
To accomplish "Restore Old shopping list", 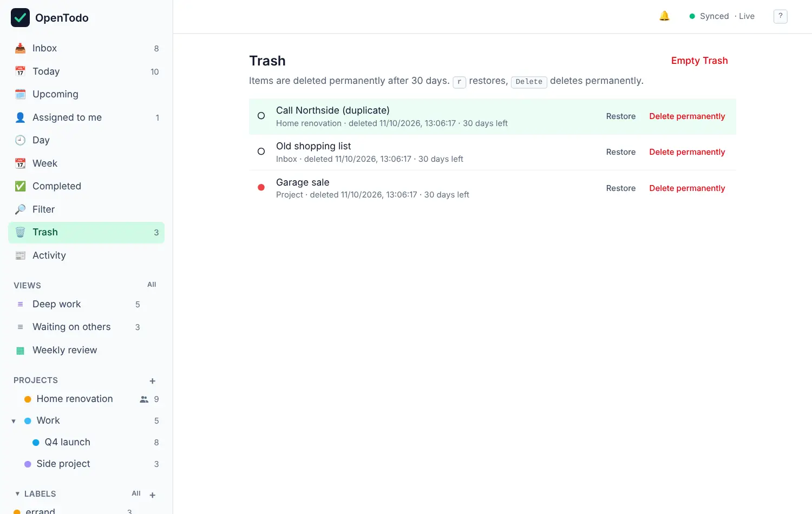I will pyautogui.click(x=621, y=152).
